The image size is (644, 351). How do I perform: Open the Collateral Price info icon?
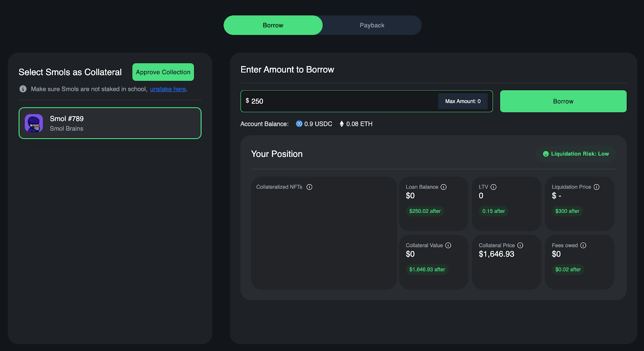520,245
